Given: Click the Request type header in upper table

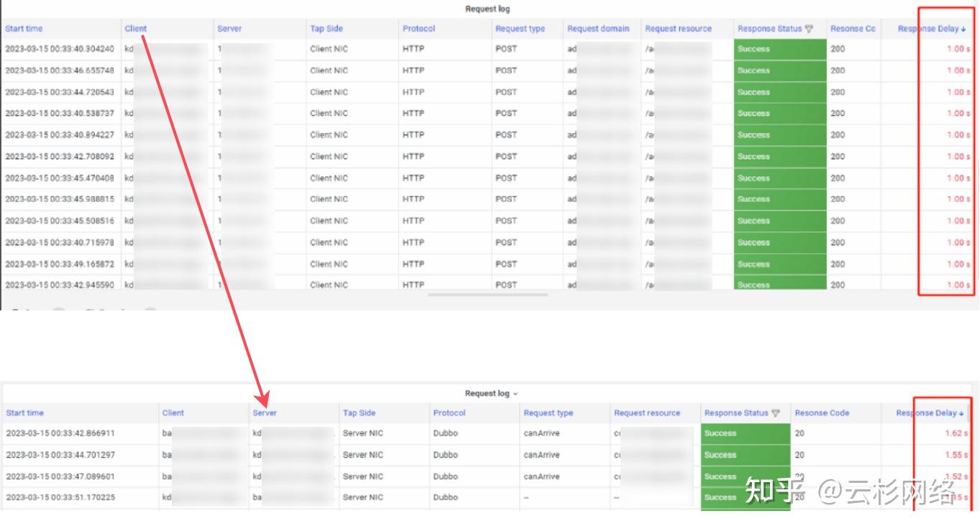Looking at the screenshot, I should (520, 29).
